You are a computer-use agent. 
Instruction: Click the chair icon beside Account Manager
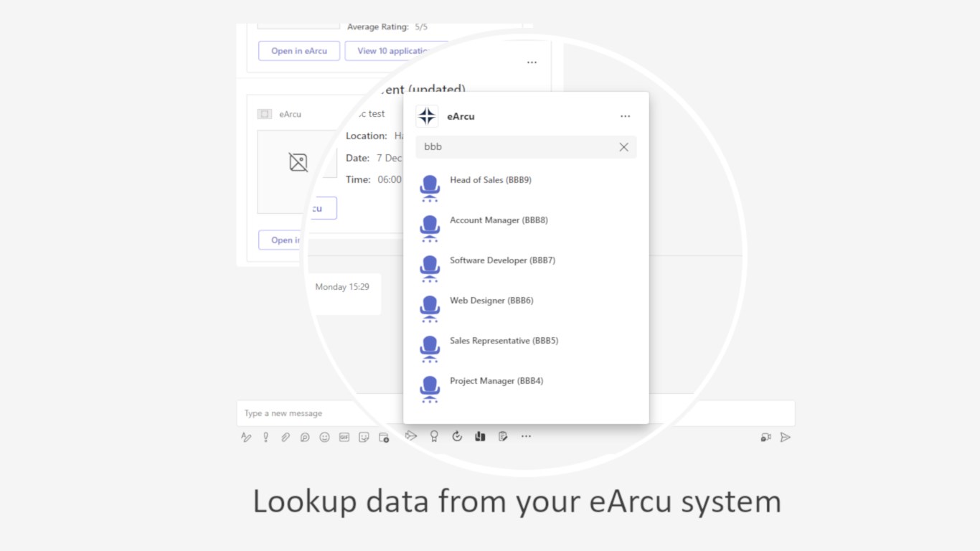430,229
